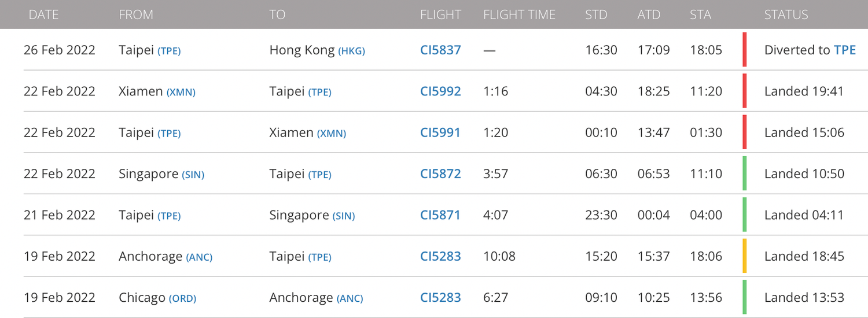Open flight CI5837 link
The height and width of the screenshot is (318, 868).
(440, 50)
